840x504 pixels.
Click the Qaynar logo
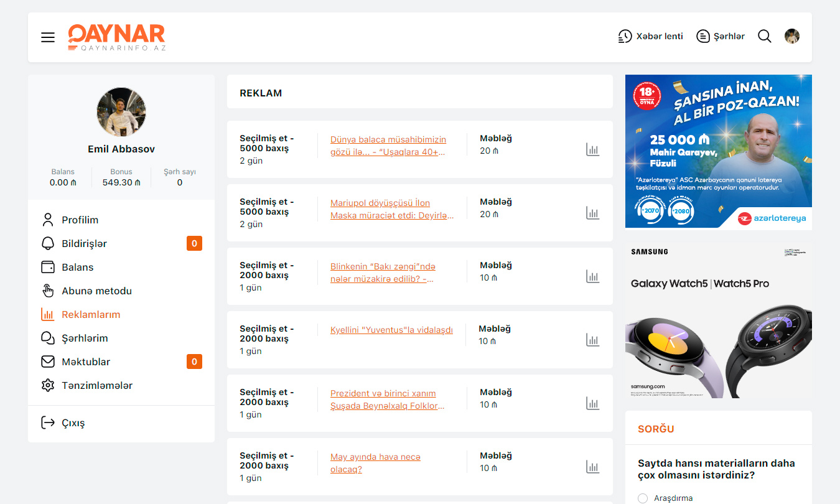(x=116, y=37)
